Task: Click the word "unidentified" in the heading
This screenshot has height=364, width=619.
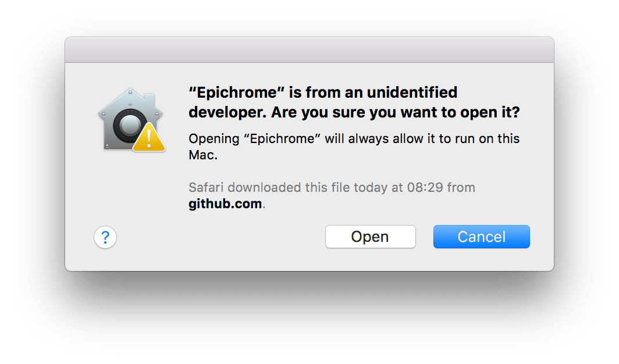Action: click(x=412, y=92)
